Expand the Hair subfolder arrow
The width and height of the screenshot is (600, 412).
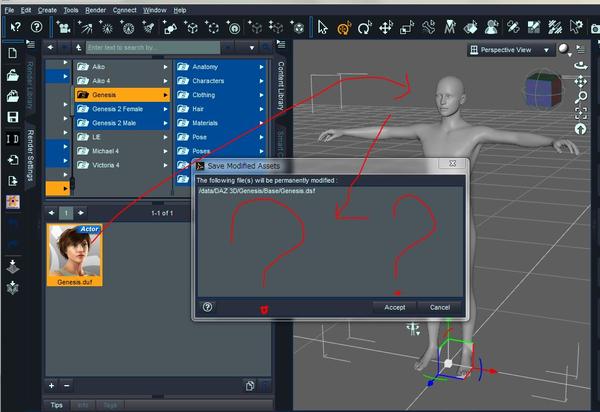261,109
